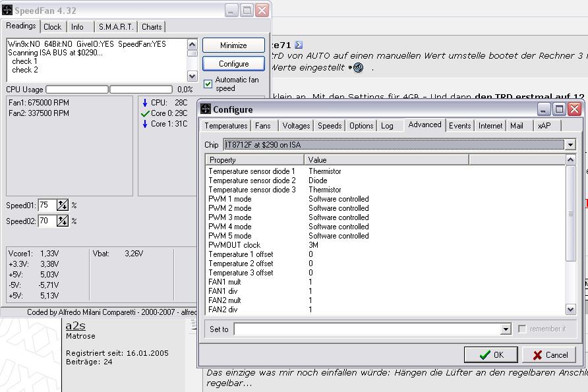The width and height of the screenshot is (588, 392).
Task: Click the green checkmark beside Core 0
Action: 145,113
